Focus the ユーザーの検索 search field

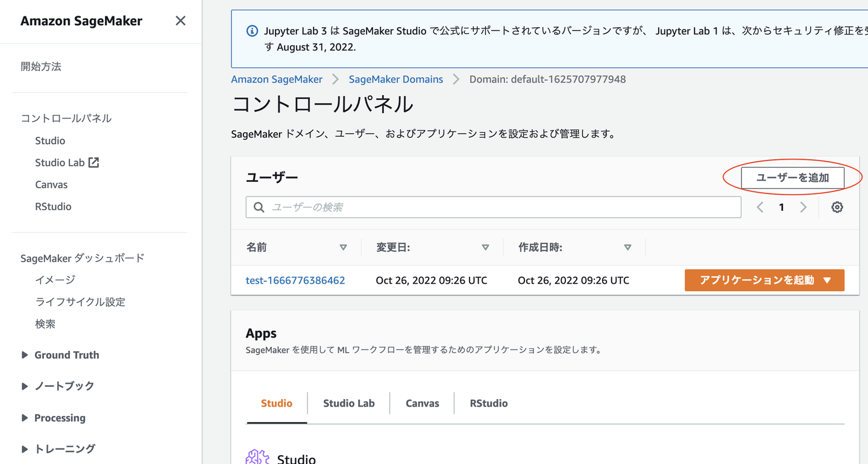pyautogui.click(x=500, y=207)
